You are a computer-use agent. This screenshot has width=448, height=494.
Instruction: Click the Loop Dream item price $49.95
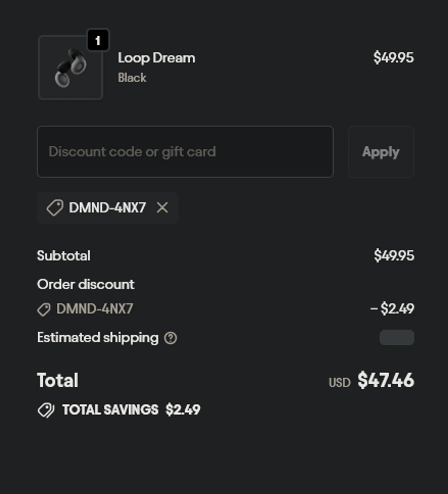(x=393, y=58)
